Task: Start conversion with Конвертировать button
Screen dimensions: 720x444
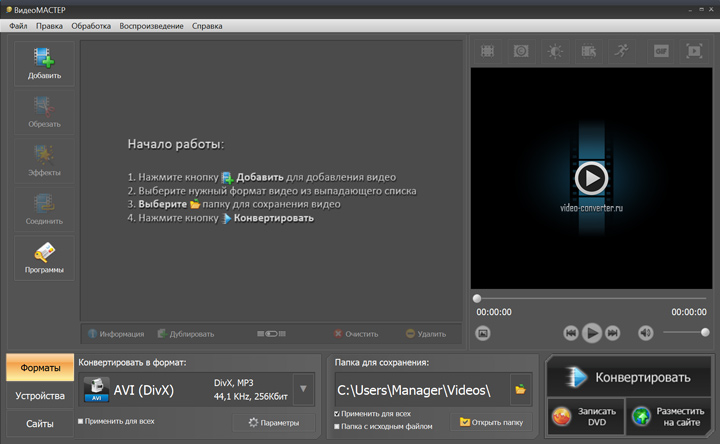Action: coord(629,377)
